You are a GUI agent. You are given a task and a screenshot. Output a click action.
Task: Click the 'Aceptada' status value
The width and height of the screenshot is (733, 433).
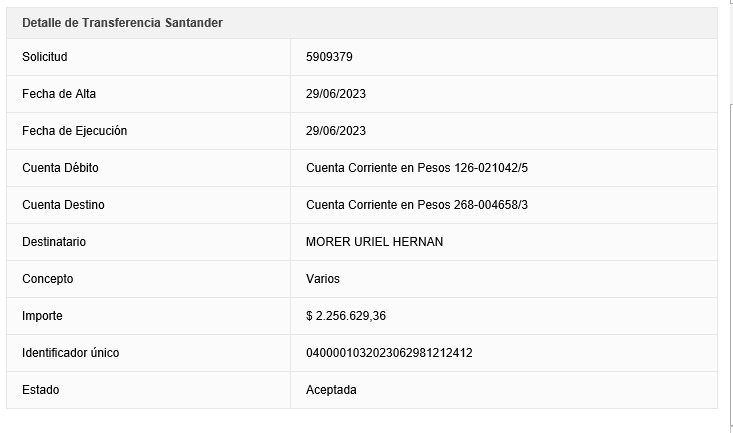[331, 390]
